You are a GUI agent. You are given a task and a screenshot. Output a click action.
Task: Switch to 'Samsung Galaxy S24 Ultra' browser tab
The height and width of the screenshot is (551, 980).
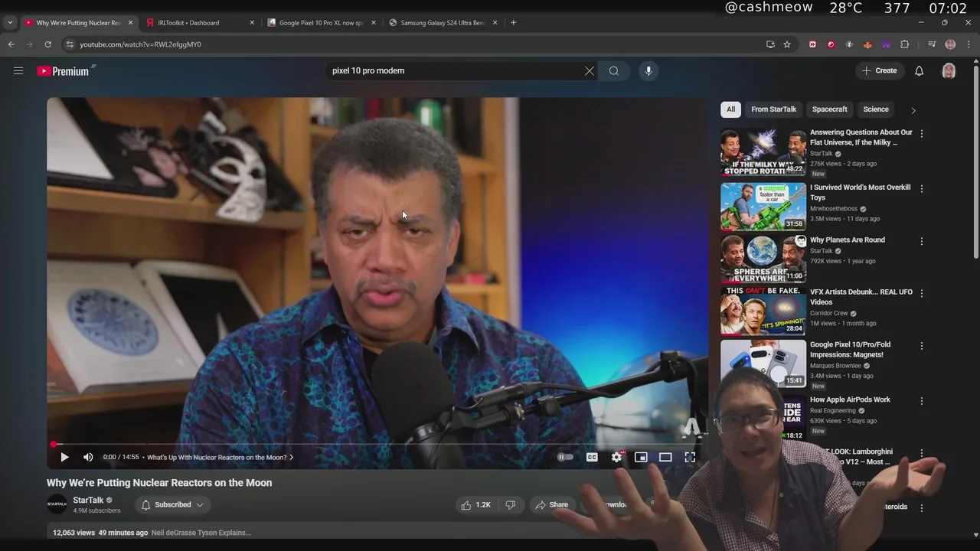point(443,23)
